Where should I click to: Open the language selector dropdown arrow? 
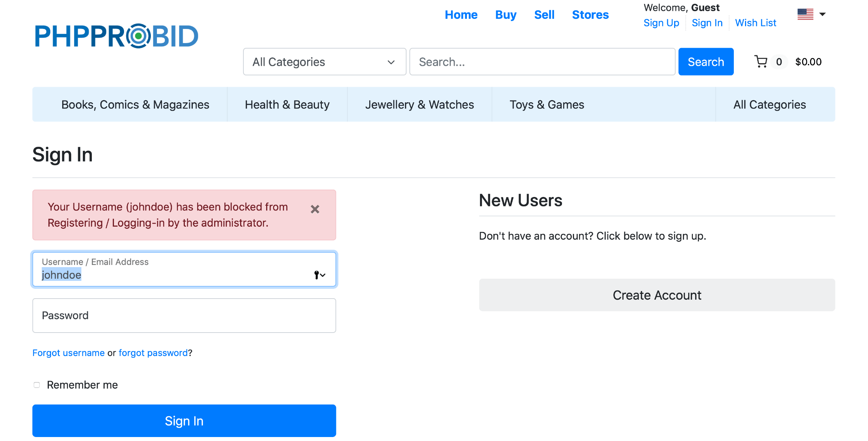[822, 14]
